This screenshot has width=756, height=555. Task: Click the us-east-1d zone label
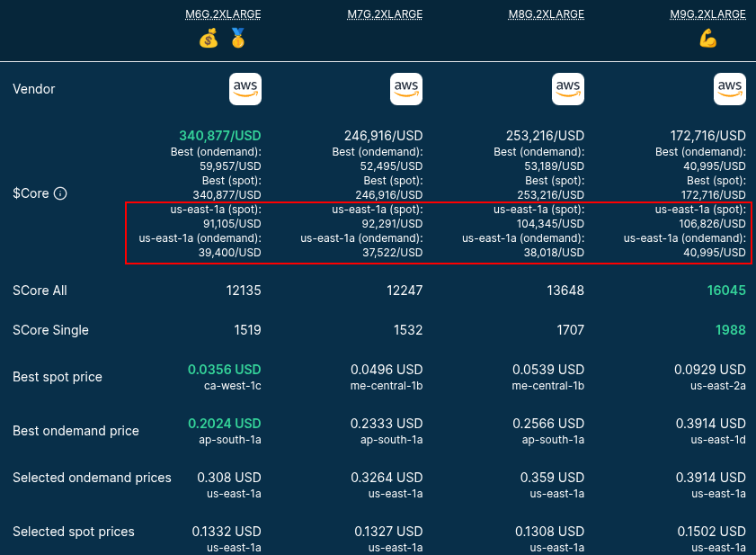click(718, 440)
